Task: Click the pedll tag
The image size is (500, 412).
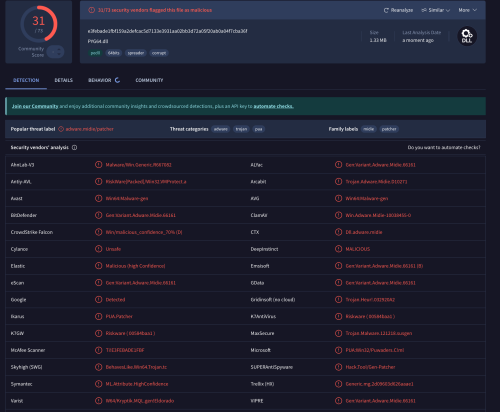Action: click(95, 53)
